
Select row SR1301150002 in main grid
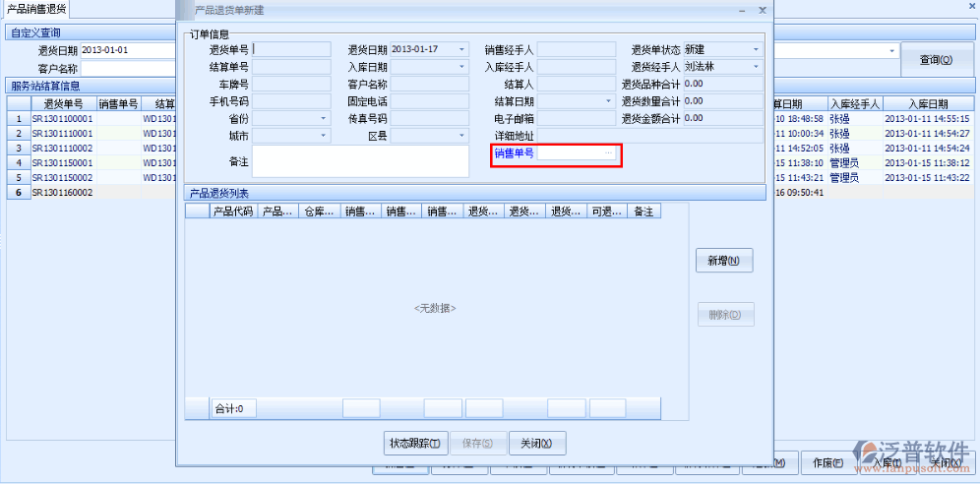[63, 177]
